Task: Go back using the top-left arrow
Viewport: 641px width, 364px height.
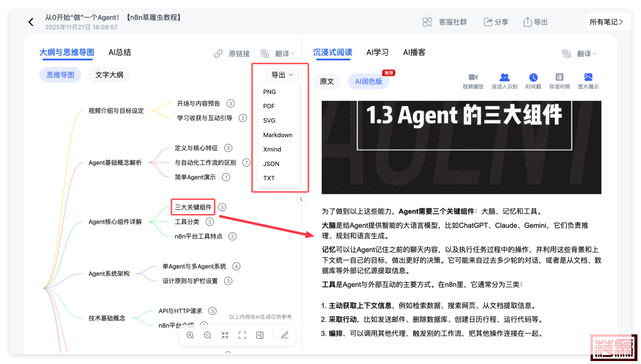Action: point(31,23)
